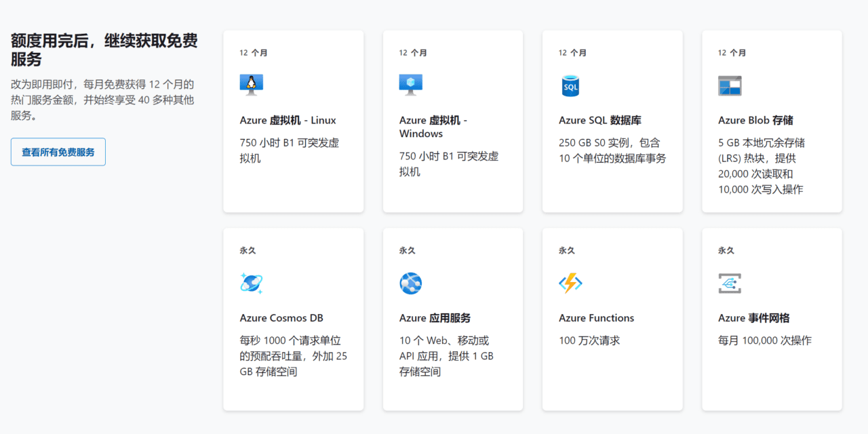Click the Azure Functions lightning icon
Viewport: 868px width, 434px height.
[x=570, y=283]
